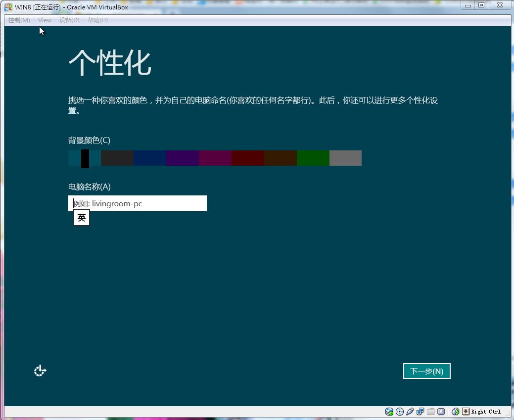Click the optical CD drive icon
This screenshot has height=420, width=514.
400,412
